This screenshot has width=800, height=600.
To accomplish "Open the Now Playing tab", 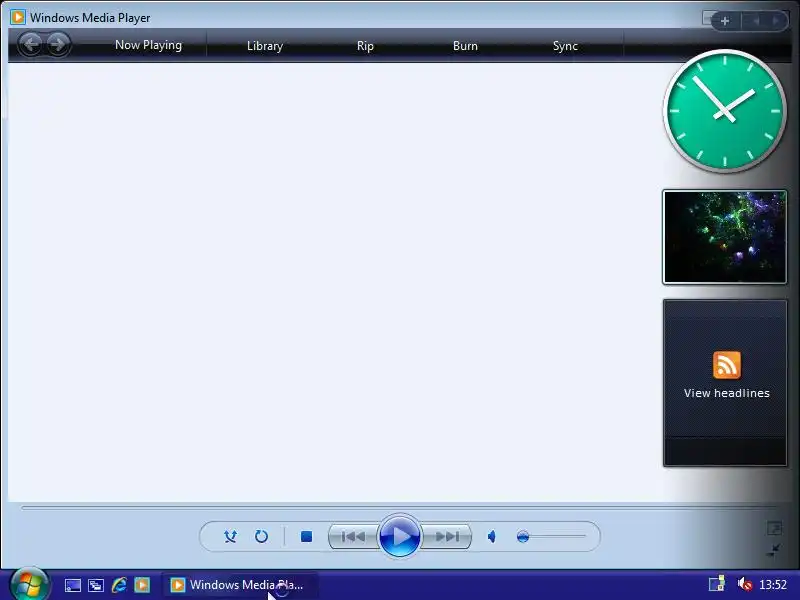I will click(x=148, y=45).
